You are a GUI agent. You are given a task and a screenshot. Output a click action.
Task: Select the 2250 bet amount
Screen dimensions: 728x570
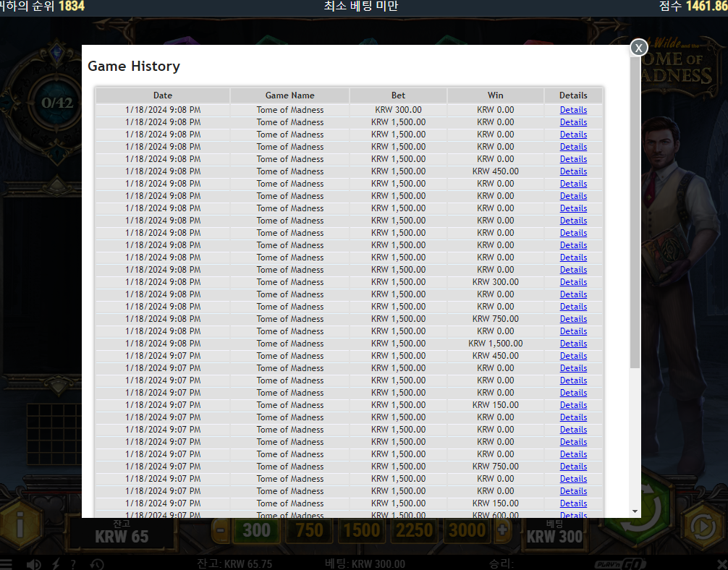(414, 530)
